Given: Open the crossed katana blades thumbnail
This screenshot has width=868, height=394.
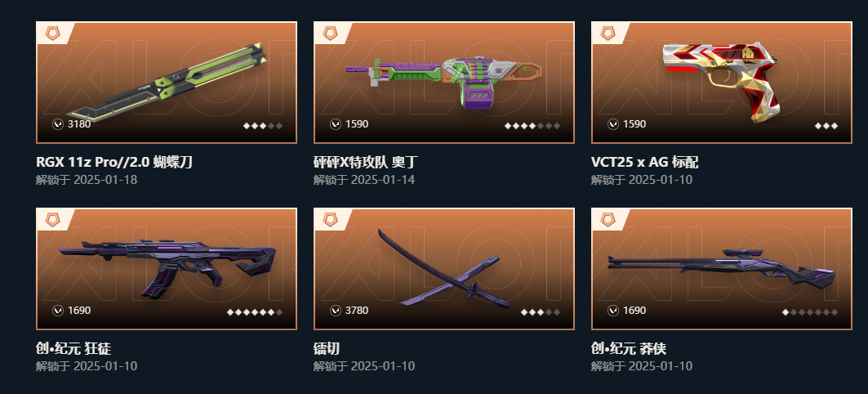Looking at the screenshot, I should [444, 269].
